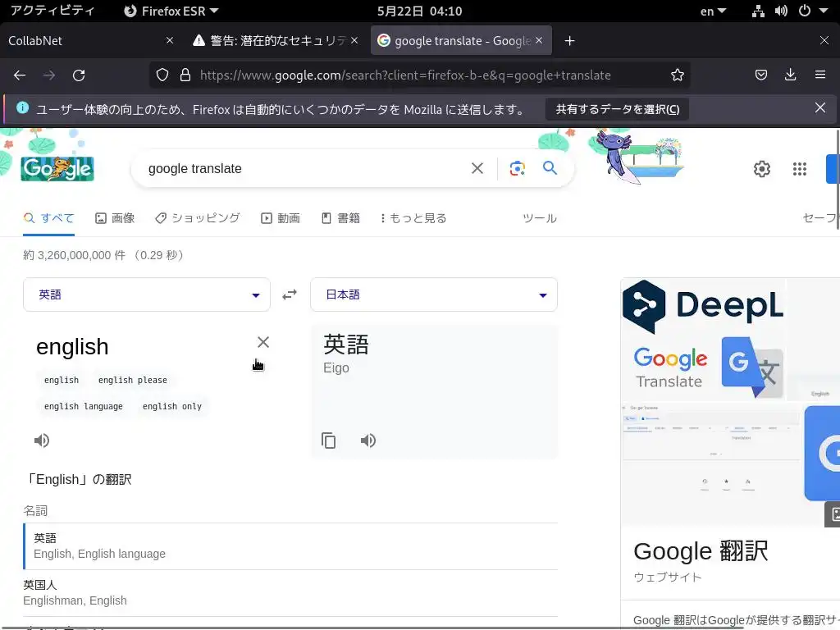Switch to the security warning tab
840x630 pixels.
(x=274, y=41)
